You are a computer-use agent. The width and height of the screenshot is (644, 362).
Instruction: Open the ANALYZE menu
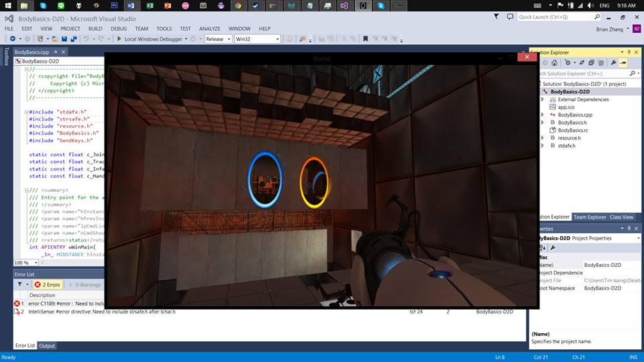(x=209, y=29)
